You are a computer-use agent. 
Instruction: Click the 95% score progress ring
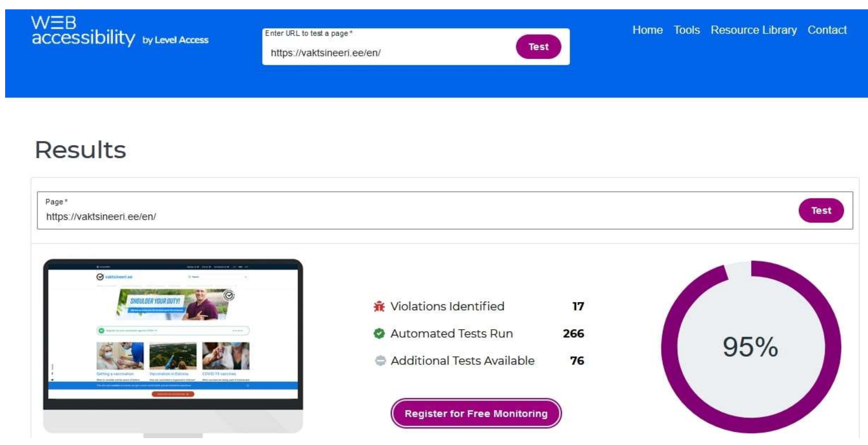751,347
